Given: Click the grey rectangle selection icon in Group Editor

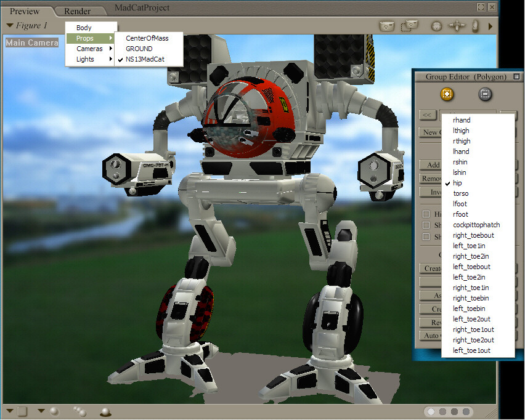Looking at the screenshot, I should point(485,94).
